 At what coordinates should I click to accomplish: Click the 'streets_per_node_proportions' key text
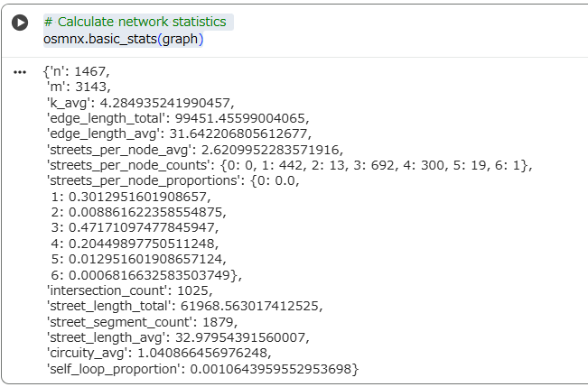(x=143, y=181)
